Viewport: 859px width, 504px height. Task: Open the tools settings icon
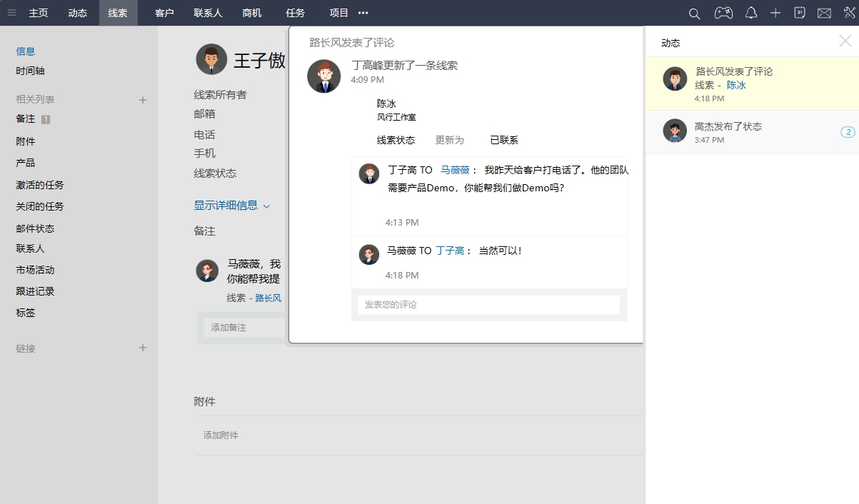(848, 12)
